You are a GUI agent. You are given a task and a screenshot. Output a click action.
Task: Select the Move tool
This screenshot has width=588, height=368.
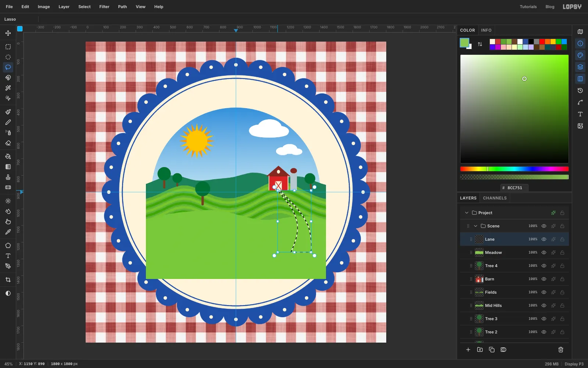point(8,33)
